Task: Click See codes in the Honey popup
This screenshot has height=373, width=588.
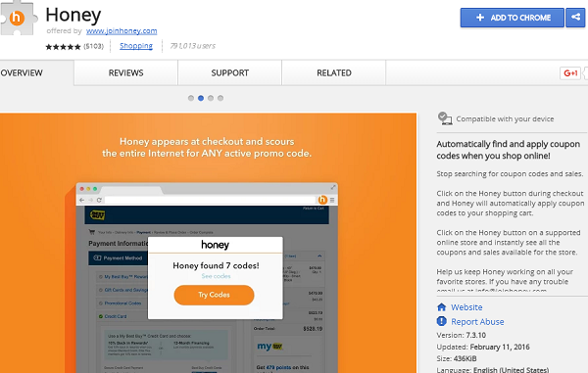Action: [x=216, y=276]
